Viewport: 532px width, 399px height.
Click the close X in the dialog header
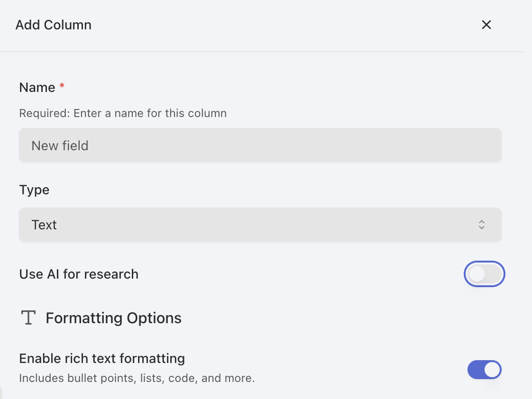486,25
